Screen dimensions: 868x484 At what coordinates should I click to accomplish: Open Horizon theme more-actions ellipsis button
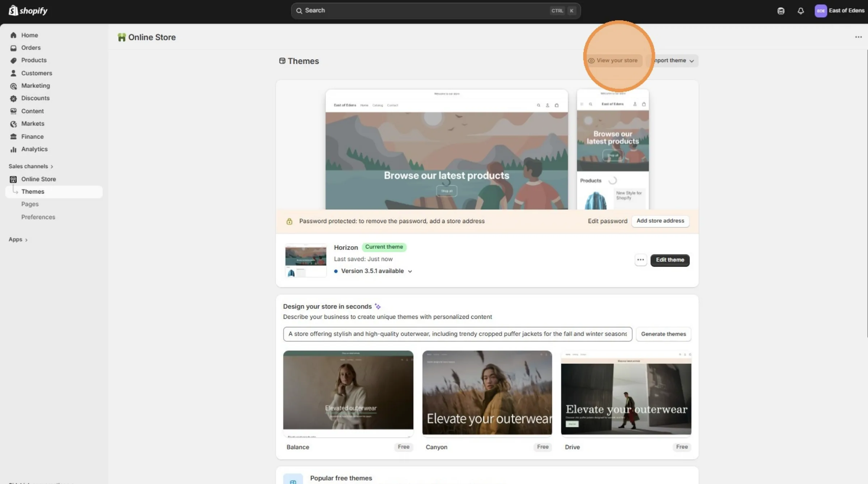pyautogui.click(x=641, y=260)
